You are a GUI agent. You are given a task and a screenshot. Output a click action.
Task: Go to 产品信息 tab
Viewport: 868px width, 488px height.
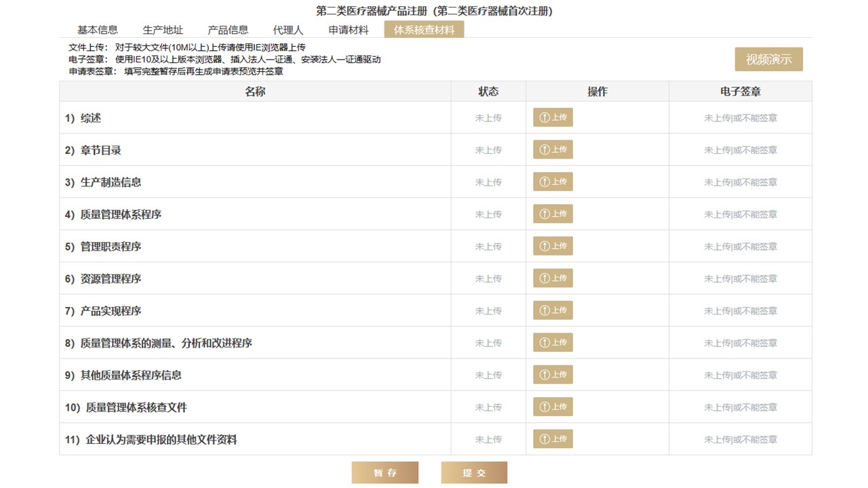(x=228, y=30)
